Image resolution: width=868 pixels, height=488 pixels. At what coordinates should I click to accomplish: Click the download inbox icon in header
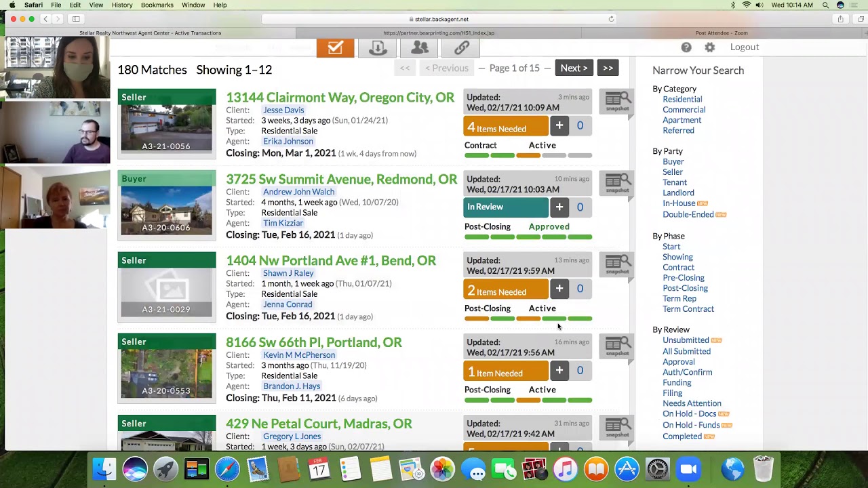(378, 47)
